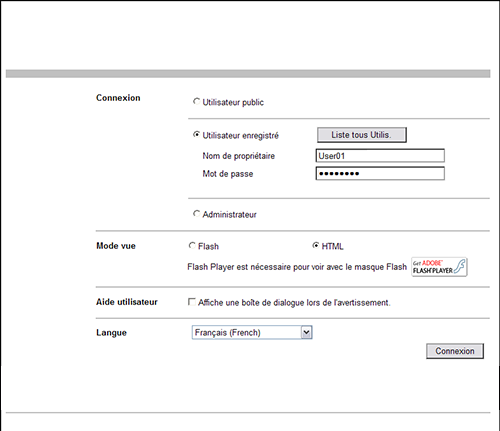Switch view mode to Flash
The image size is (500, 431).
point(192,246)
